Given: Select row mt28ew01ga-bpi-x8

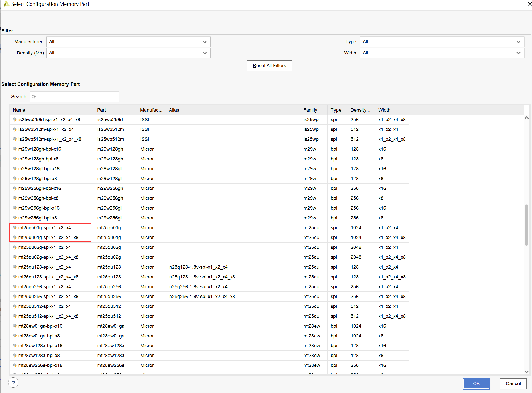Looking at the screenshot, I should [x=209, y=336].
